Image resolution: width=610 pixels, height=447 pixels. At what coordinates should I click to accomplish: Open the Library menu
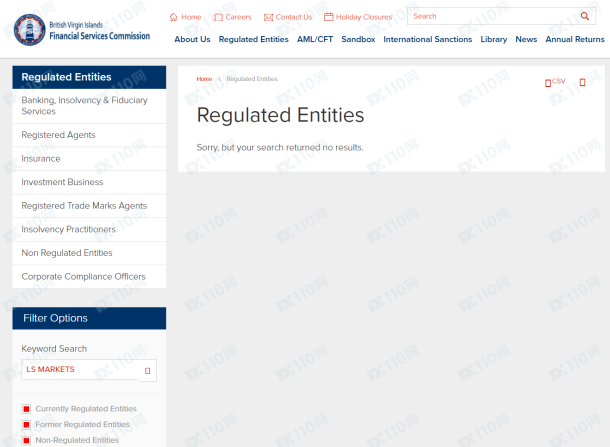point(494,39)
